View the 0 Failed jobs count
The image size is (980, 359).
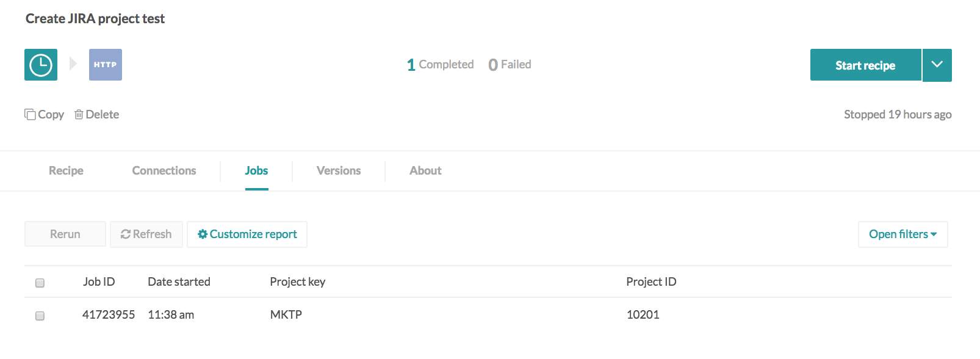click(510, 65)
